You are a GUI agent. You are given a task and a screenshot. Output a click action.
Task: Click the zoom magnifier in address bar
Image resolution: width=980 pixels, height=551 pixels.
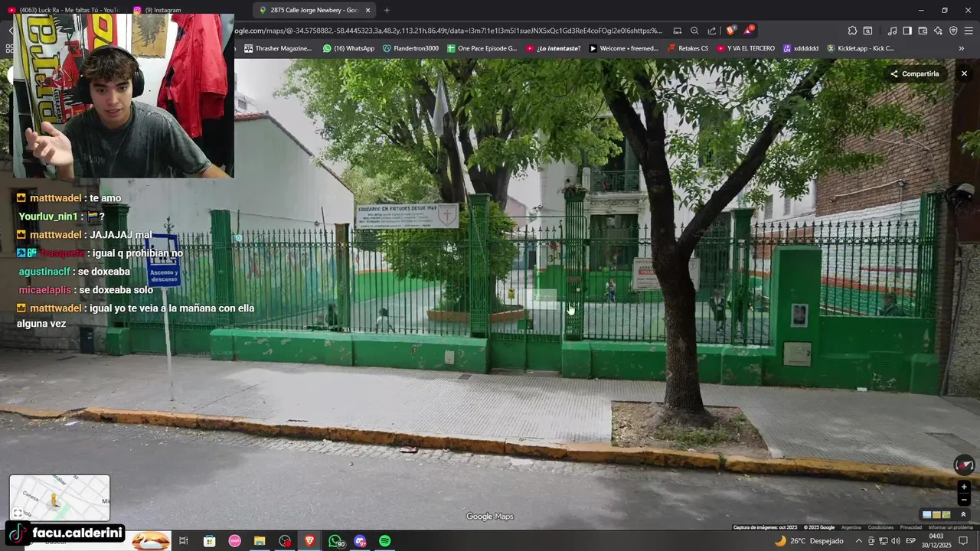pyautogui.click(x=694, y=31)
